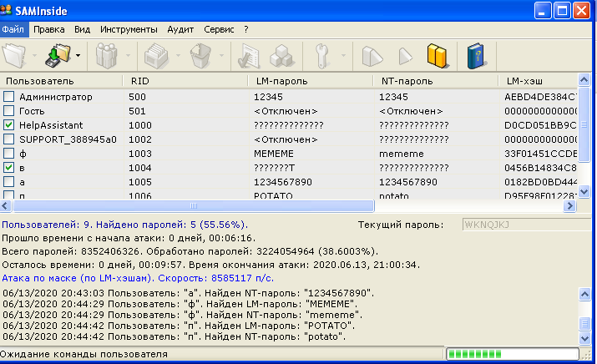This screenshot has height=364, width=597.
Task: Click the checklist with checkmark toolbar icon
Action: pyautogui.click(x=248, y=56)
